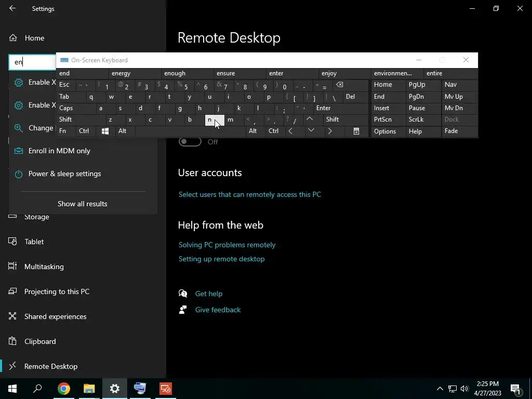The image size is (532, 399).
Task: Show hidden tray icons chevron
Action: (440, 389)
